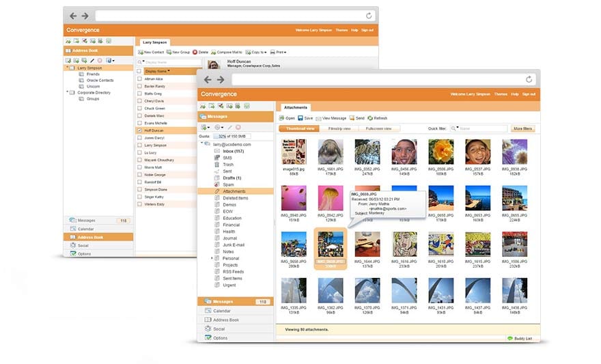Click the 32% of 150.0MB quota bar
The height and width of the screenshot is (364, 601).
pos(232,136)
